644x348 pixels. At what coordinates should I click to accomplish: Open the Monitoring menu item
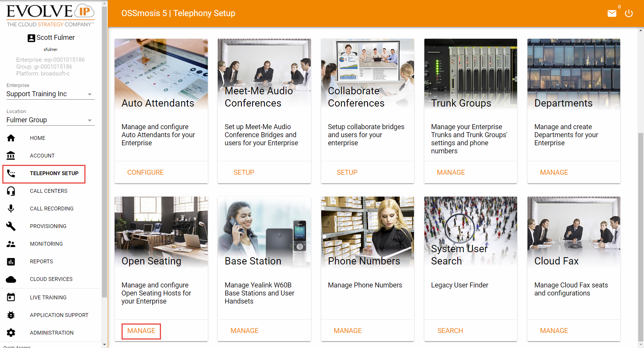(46, 244)
